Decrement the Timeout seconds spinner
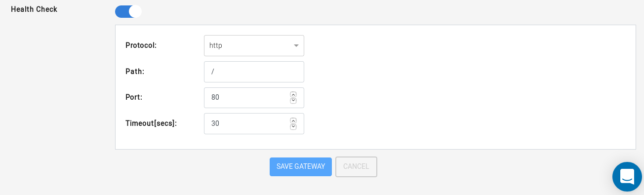Viewport: 644px width, 195px height. pyautogui.click(x=293, y=127)
